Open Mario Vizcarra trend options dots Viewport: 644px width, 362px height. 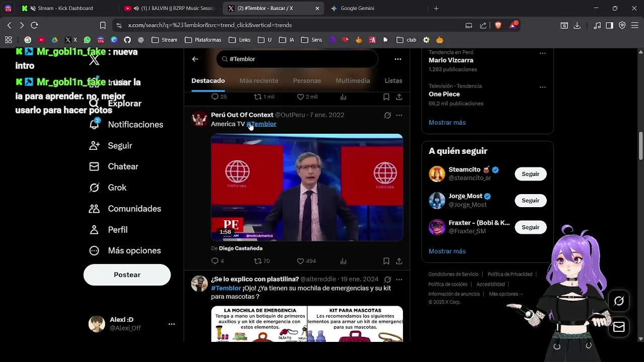[x=542, y=53]
